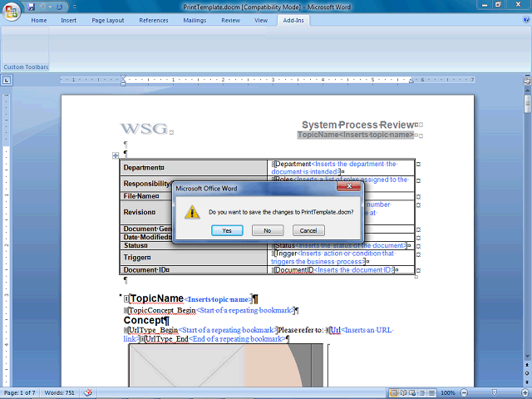The image size is (532, 399).
Task: Click the Document ID label cell
Action: [x=194, y=270]
